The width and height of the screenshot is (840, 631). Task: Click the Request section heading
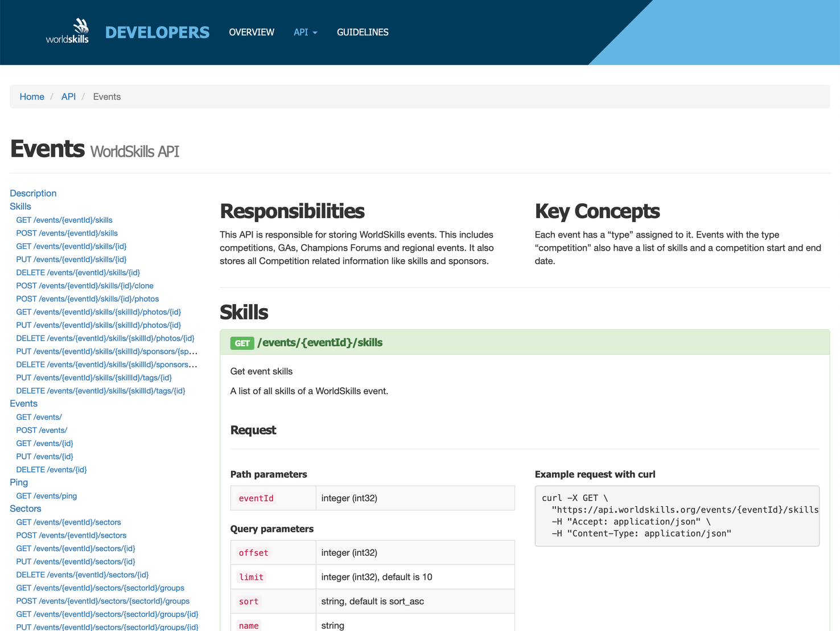pyautogui.click(x=253, y=430)
